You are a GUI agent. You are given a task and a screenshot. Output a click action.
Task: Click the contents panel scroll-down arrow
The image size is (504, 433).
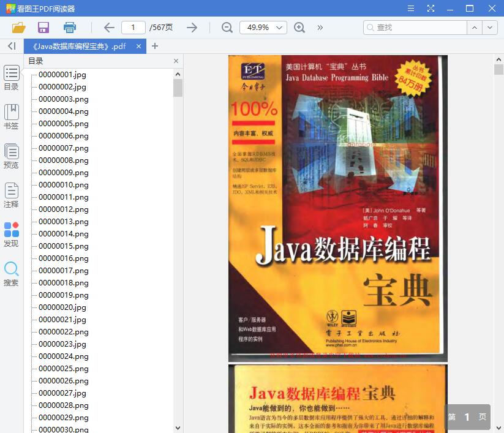point(178,428)
